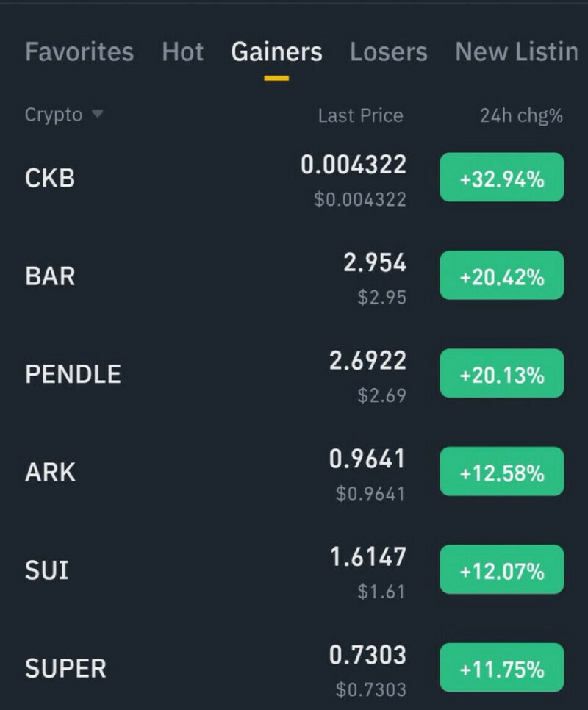Open the SUPER coin row
The height and width of the screenshot is (710, 588).
tap(65, 668)
